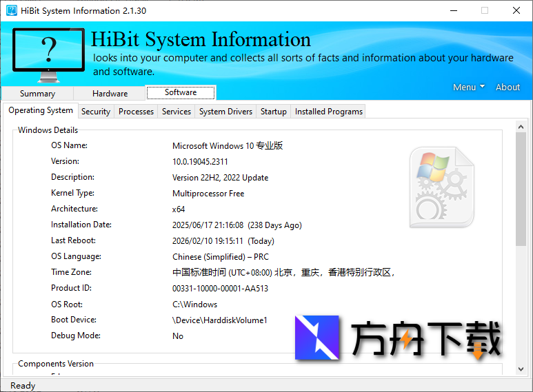
Task: Click the vertical scrollbar thumb
Action: click(521, 189)
